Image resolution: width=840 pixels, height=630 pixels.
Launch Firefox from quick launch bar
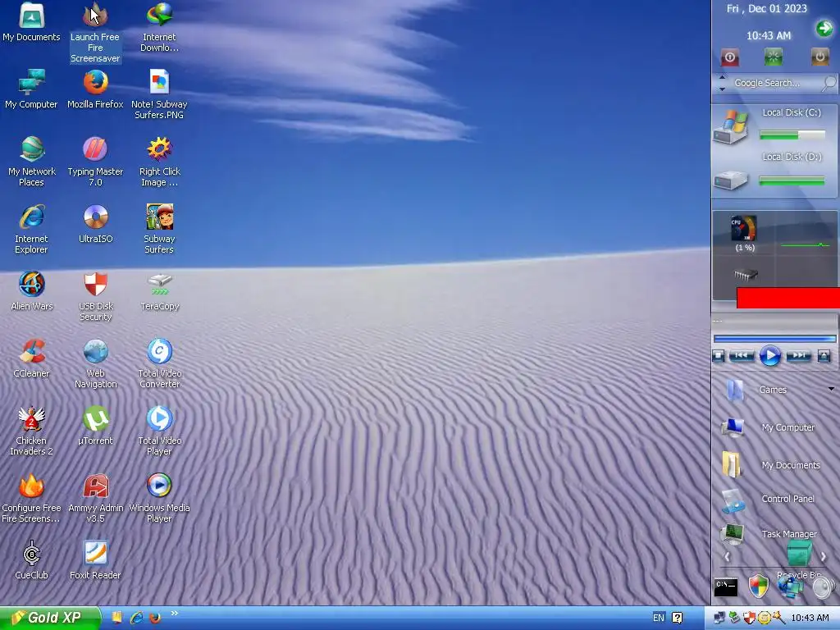coord(155,618)
